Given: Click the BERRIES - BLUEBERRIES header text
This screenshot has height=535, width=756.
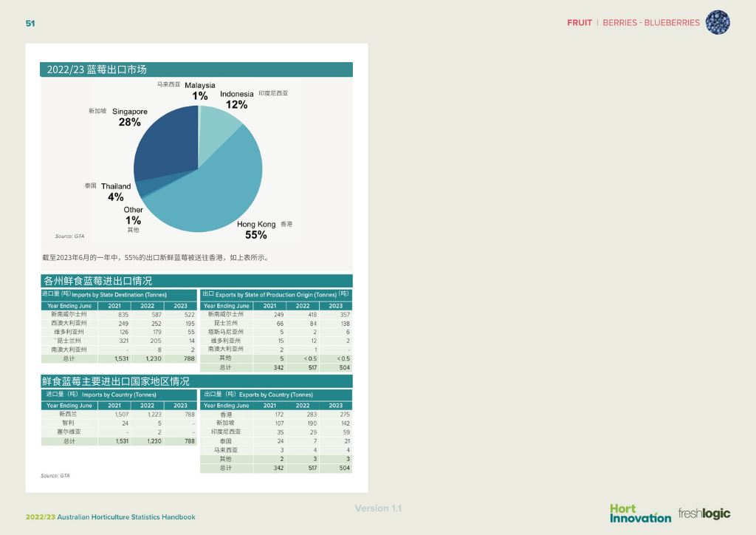Looking at the screenshot, I should (x=650, y=23).
